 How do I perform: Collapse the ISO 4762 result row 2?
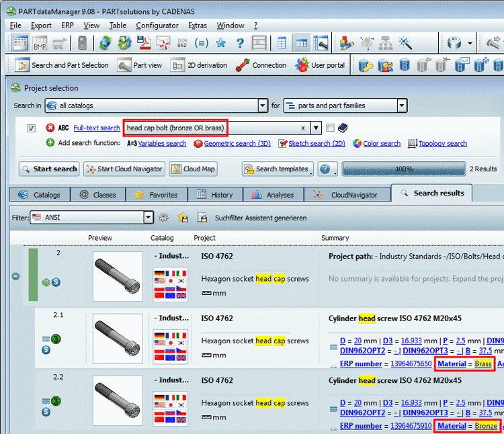[x=15, y=276]
